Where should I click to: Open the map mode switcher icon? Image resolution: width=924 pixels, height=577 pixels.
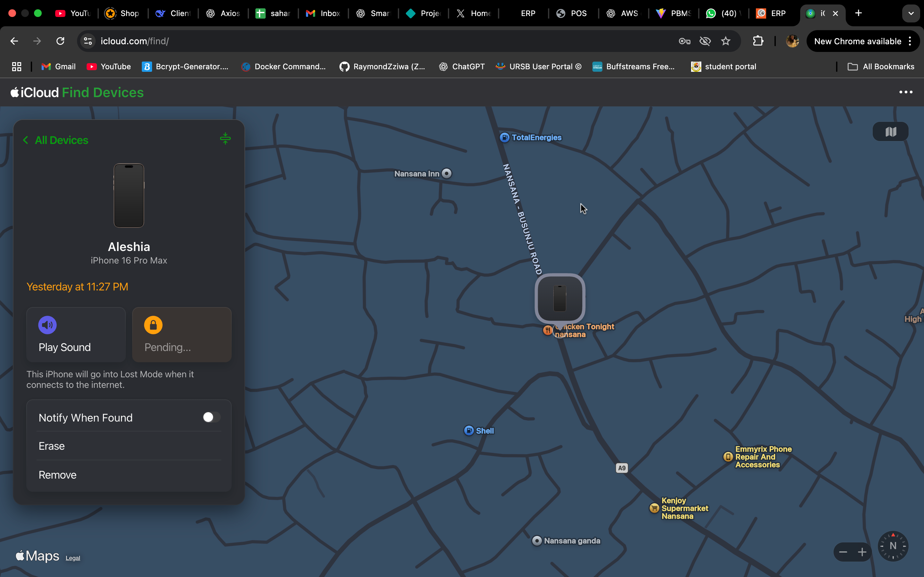tap(890, 132)
